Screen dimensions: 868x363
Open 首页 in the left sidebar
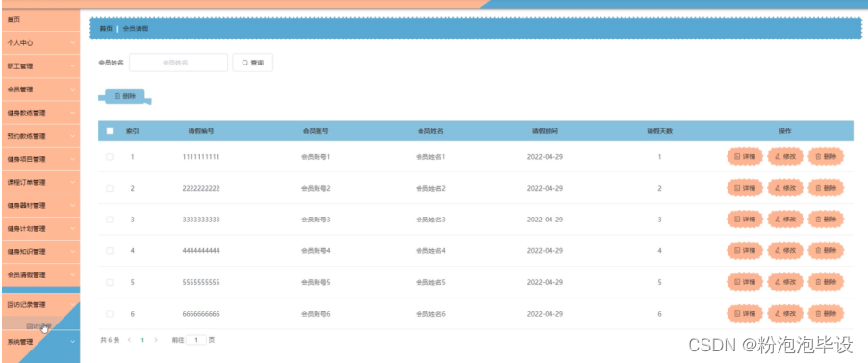coord(41,19)
